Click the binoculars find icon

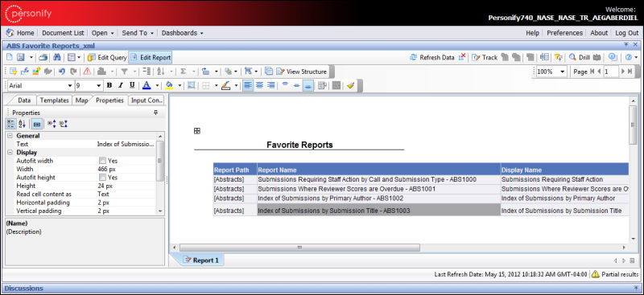click(x=57, y=57)
